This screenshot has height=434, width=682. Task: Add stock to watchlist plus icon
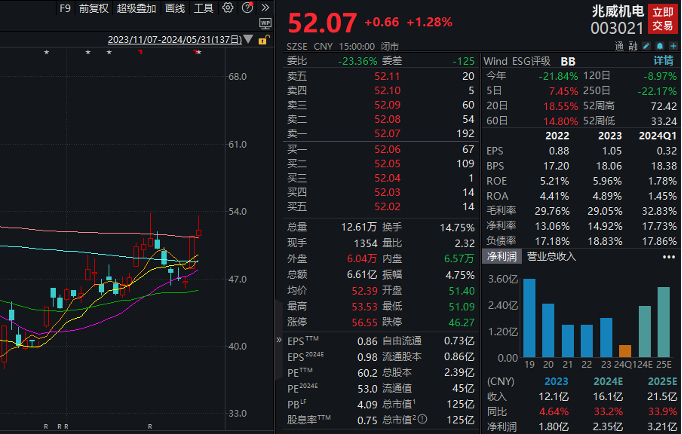[x=673, y=46]
